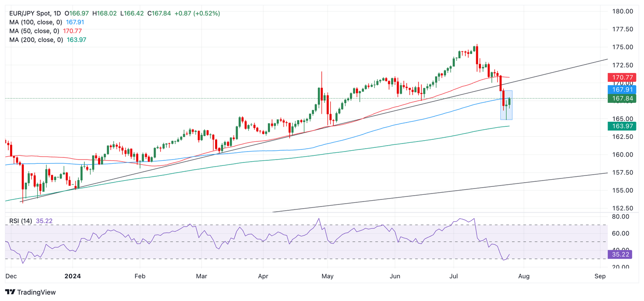Image resolution: width=644 pixels, height=301 pixels.
Task: Click the red 170.77 price tag
Action: (621, 78)
